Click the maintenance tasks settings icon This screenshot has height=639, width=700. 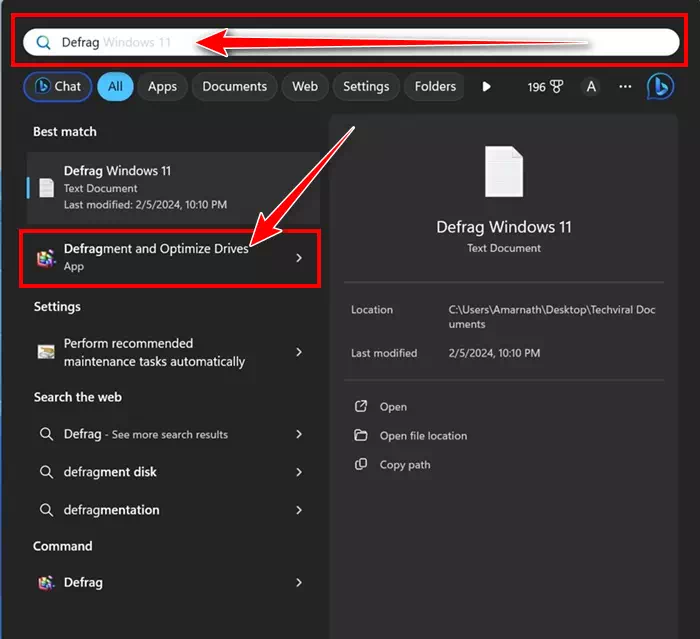tap(46, 352)
